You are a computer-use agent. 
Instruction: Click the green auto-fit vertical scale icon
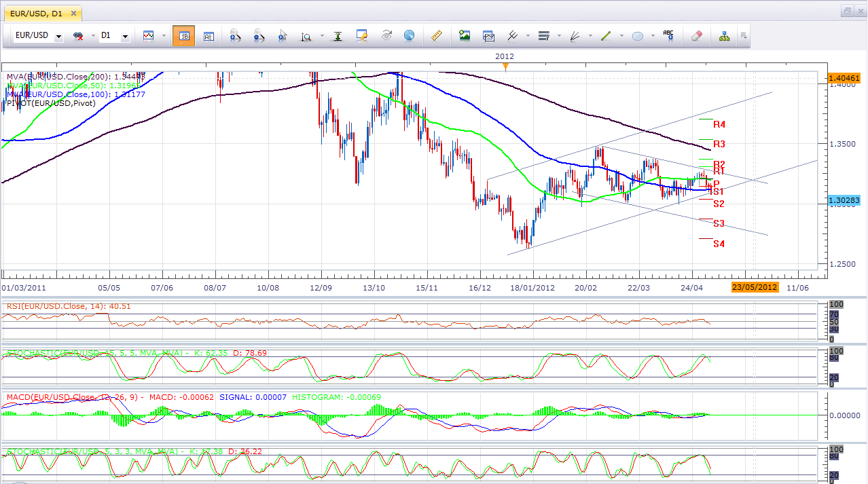338,36
